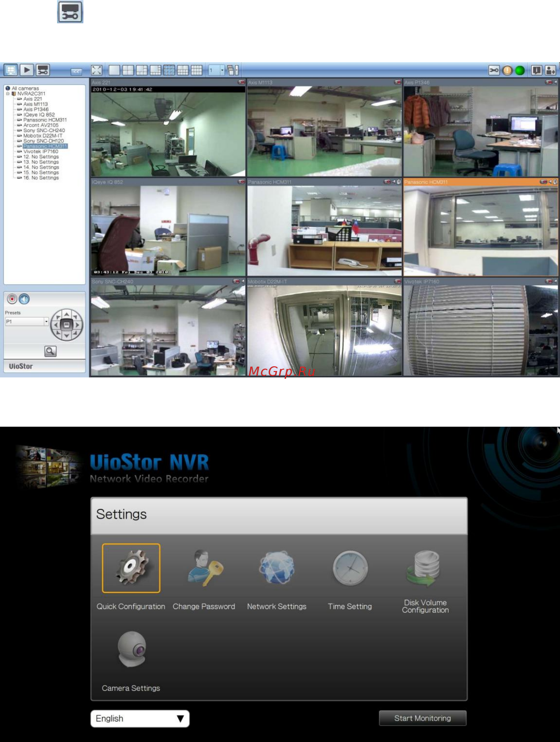Screen dimensions: 560x742
Task: Click PTZ pan left arrow
Action: tap(56, 325)
